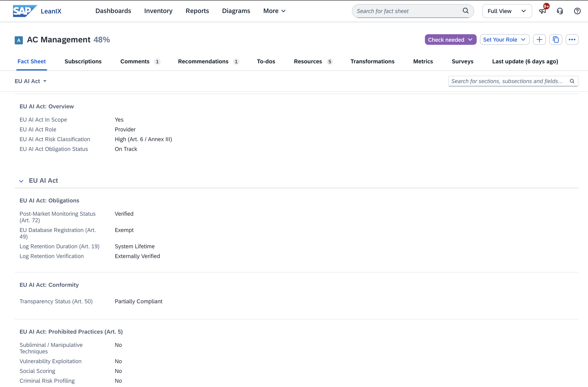Expand the More navigation menu
Screen dimensions: 588x387
coord(274,11)
